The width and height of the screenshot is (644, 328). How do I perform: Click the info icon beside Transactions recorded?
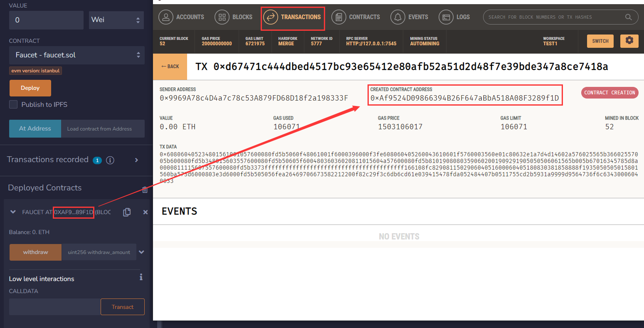point(110,160)
